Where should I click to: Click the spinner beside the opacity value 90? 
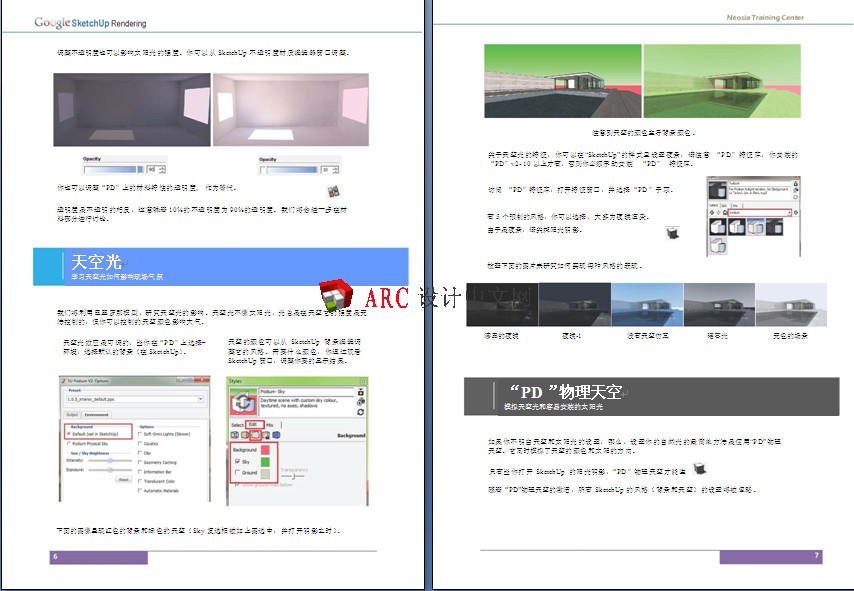pos(162,169)
